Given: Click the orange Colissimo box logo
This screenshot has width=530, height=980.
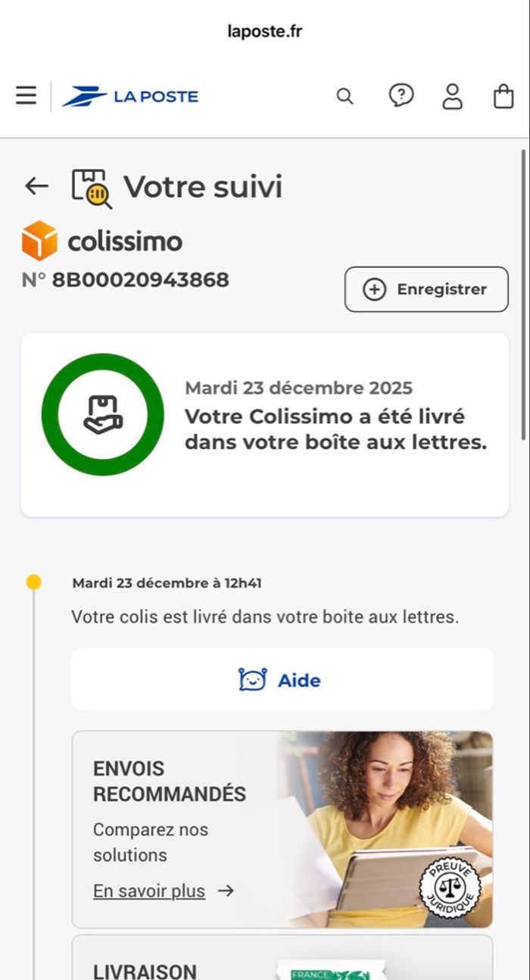Looking at the screenshot, I should tap(39, 241).
